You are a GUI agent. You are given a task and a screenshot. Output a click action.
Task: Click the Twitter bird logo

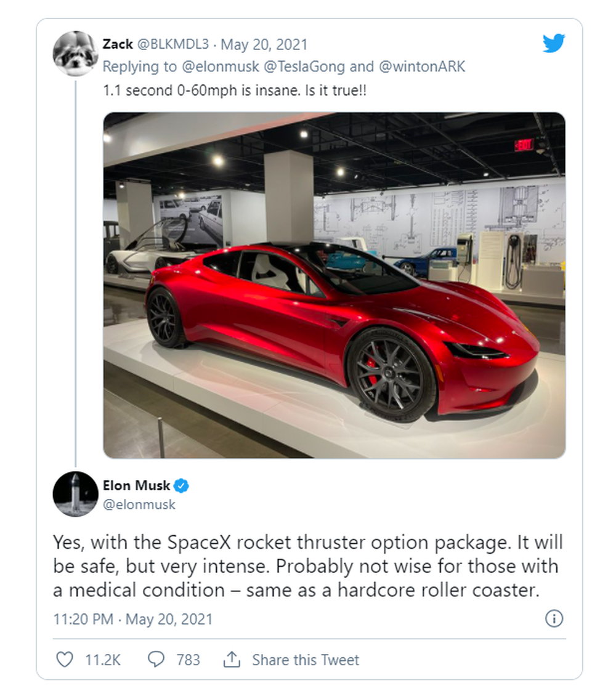pos(553,44)
